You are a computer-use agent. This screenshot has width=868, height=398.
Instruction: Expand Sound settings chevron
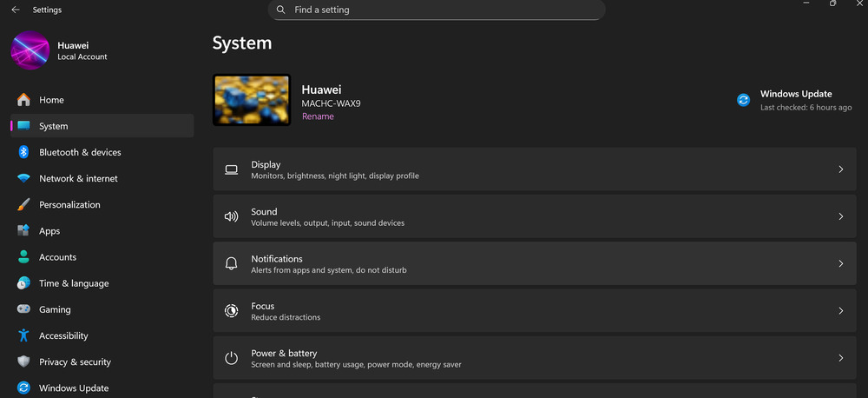pos(840,216)
